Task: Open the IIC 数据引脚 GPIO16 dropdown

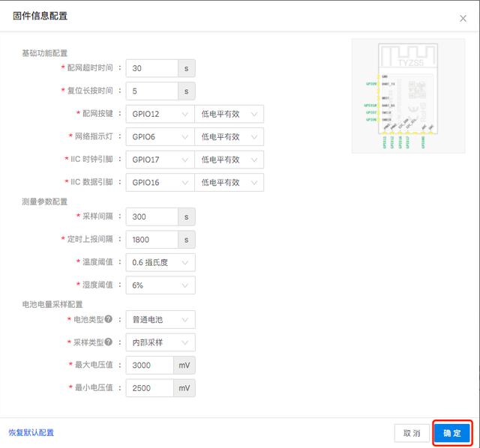Action: coord(160,183)
